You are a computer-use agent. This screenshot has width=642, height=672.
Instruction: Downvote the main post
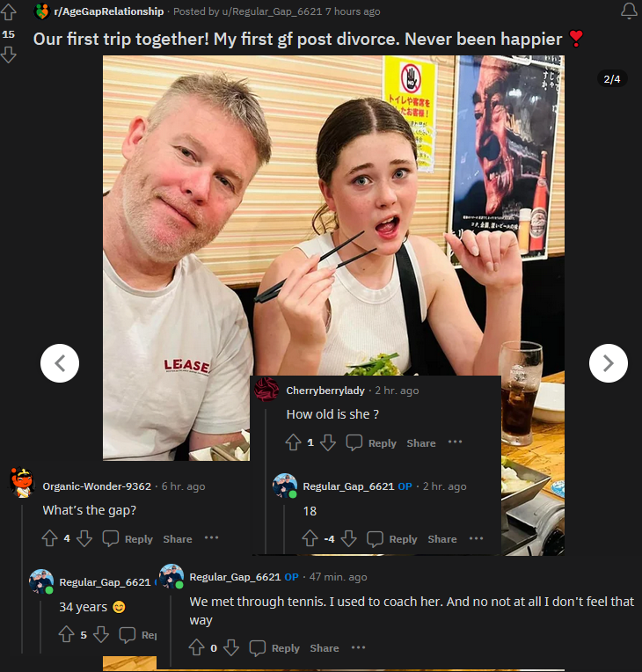(x=9, y=55)
